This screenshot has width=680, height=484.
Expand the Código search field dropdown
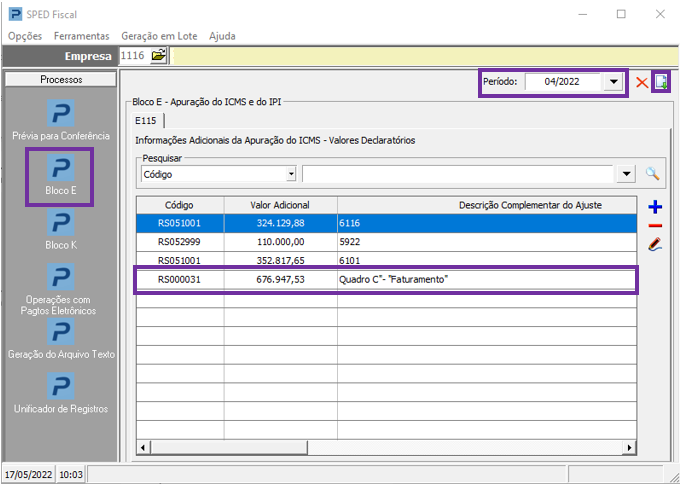click(x=291, y=174)
